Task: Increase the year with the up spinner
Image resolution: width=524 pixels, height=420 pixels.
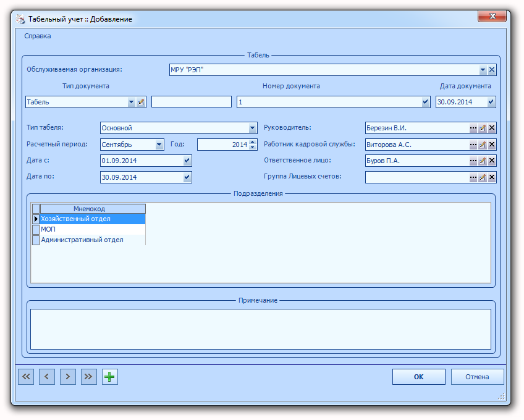Action: tap(253, 141)
